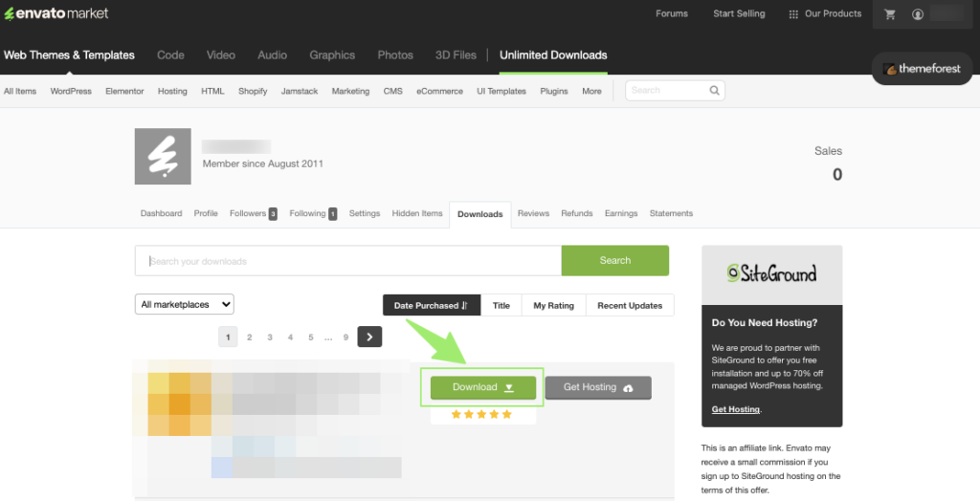
Task: Go to pagination page 3
Action: tap(270, 338)
